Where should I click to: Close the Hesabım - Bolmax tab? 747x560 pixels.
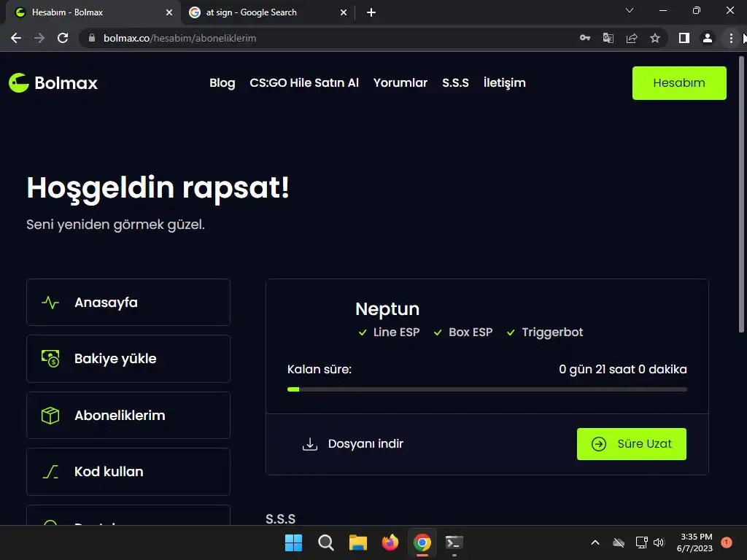(169, 12)
